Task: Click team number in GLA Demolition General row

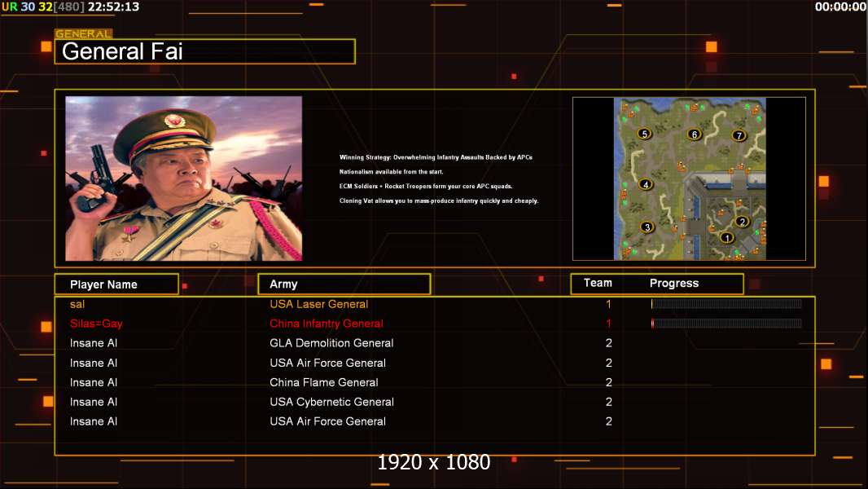Action: [x=609, y=343]
